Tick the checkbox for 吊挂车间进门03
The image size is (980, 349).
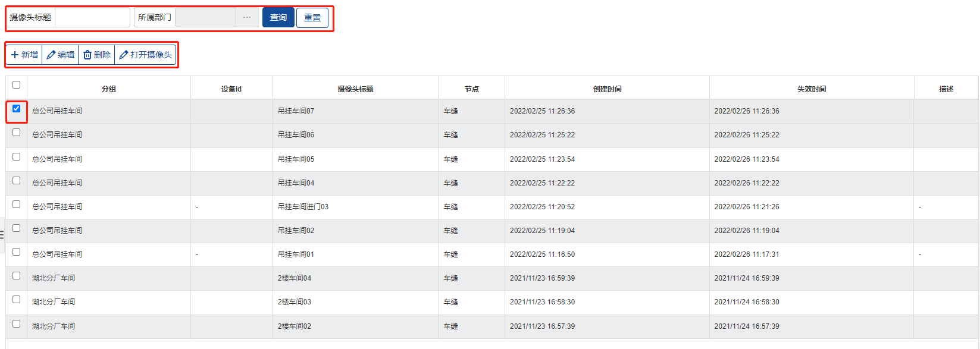17,205
